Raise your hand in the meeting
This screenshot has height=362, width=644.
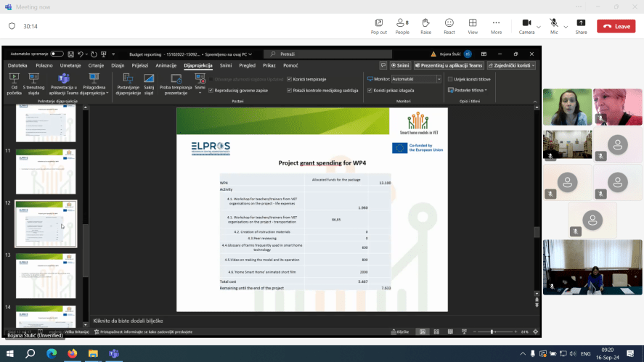pos(425,26)
